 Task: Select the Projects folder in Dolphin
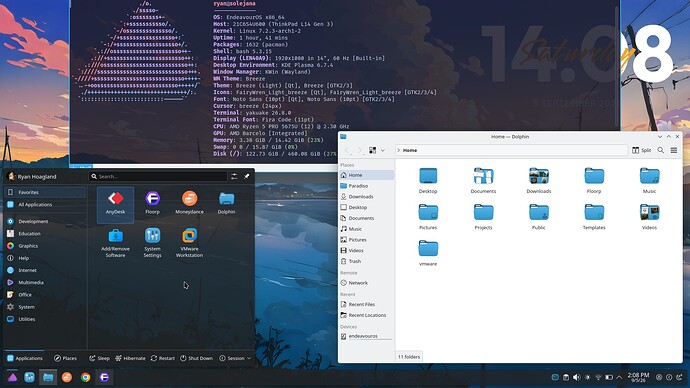pos(483,217)
